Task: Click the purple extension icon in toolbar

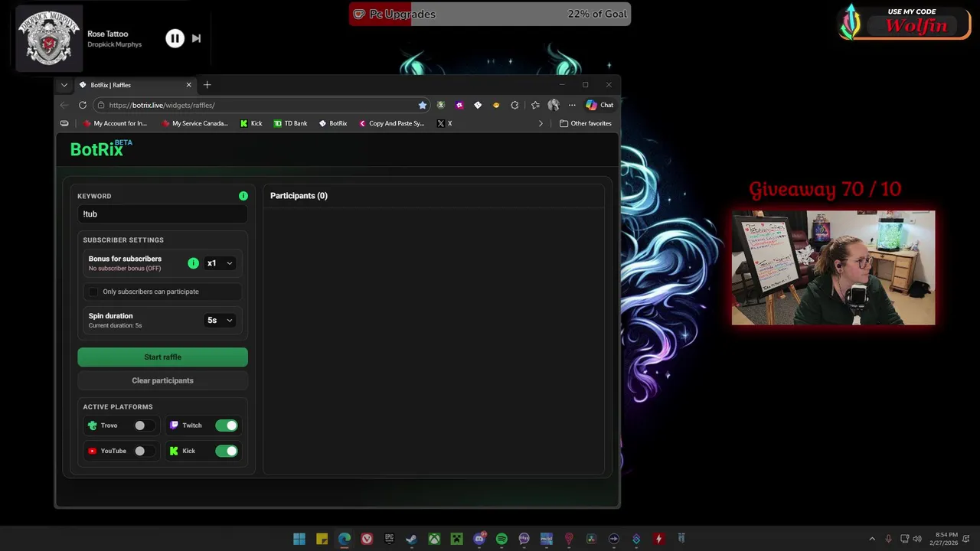Action: click(x=459, y=105)
